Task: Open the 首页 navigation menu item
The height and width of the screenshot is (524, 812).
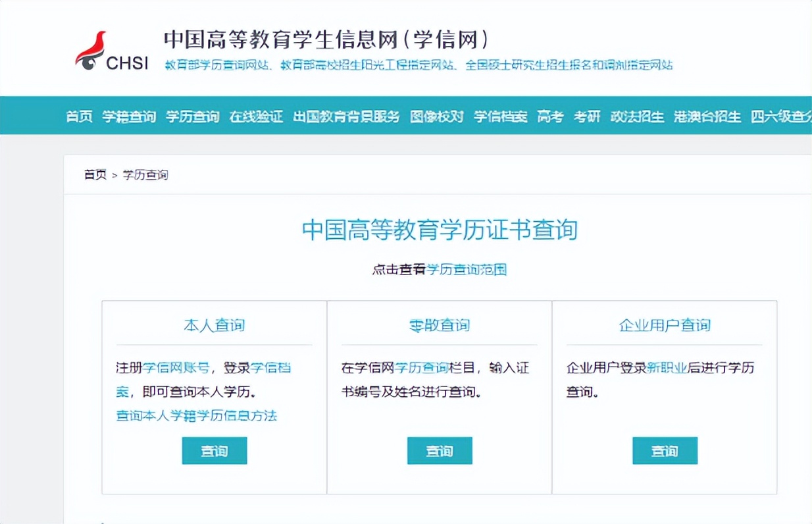Action: click(78, 116)
